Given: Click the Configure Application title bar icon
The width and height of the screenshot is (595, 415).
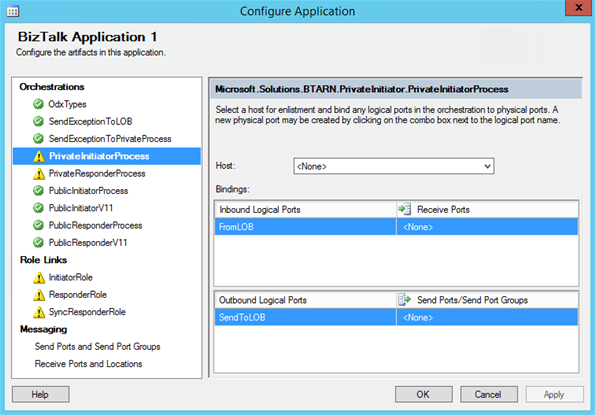Looking at the screenshot, I should (13, 11).
